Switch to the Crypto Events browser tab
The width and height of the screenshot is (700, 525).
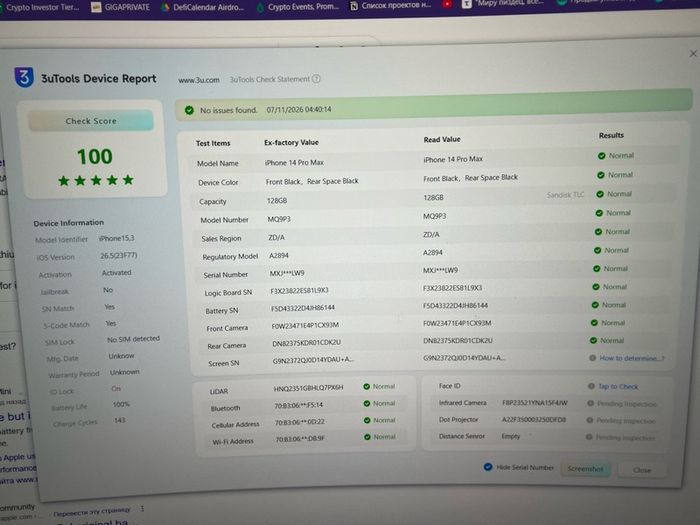(297, 7)
